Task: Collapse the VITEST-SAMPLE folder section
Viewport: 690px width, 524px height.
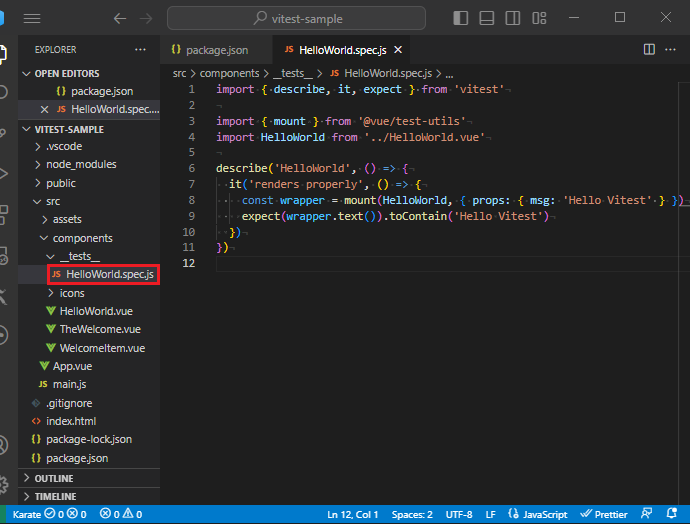Action: (x=89, y=129)
